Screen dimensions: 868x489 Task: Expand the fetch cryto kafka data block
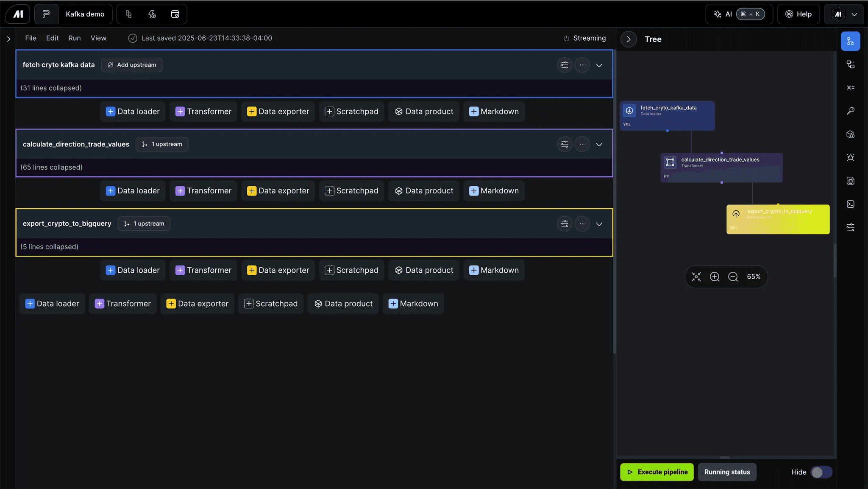[x=599, y=65]
